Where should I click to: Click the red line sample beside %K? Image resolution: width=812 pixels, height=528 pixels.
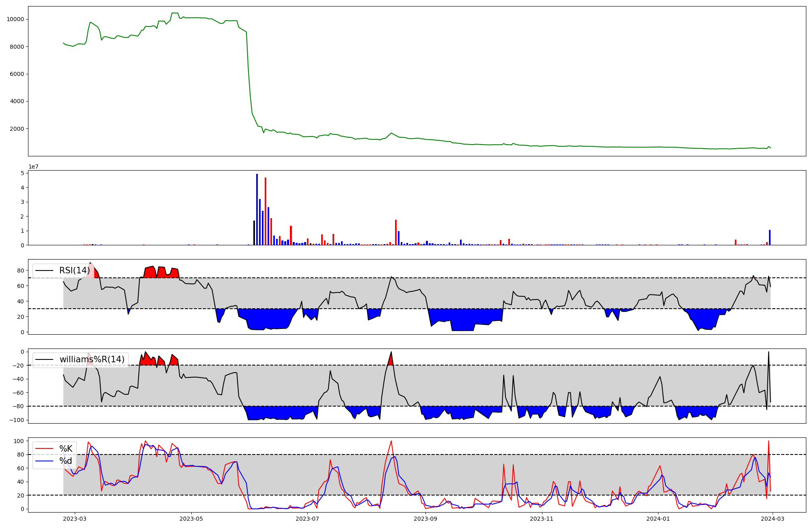coord(45,449)
